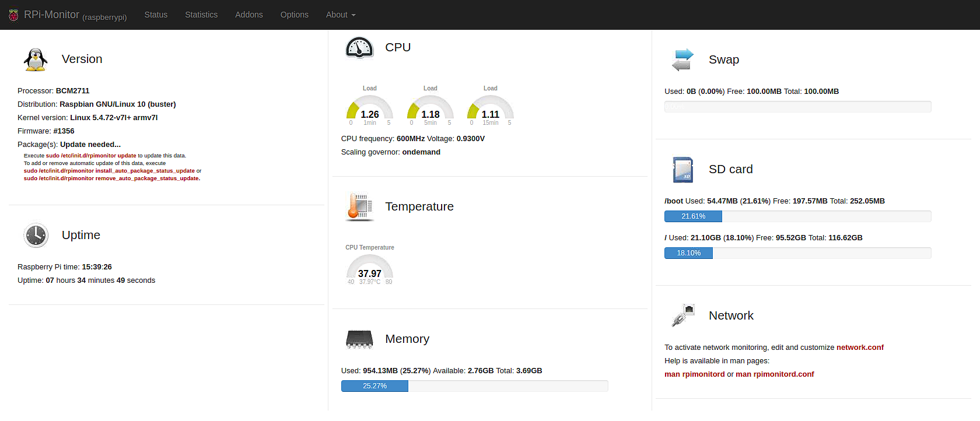Click the Package(s): Update needed... line
Viewport: 980px width, 421px height.
pyautogui.click(x=69, y=145)
